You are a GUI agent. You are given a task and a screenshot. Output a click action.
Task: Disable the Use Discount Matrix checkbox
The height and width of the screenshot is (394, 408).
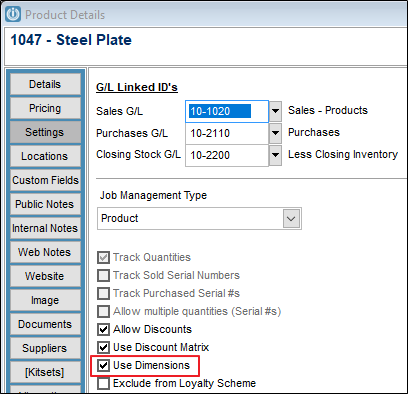click(x=103, y=347)
